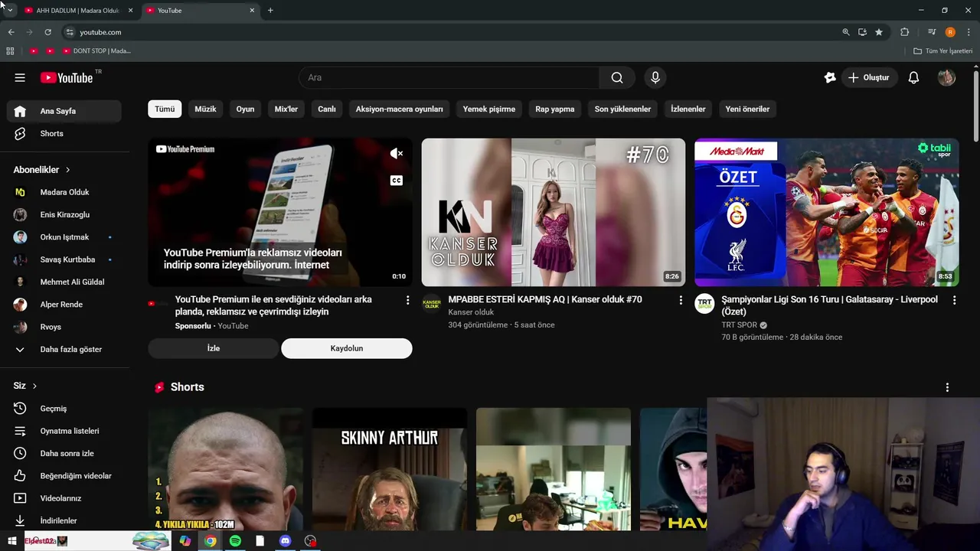Open Beğendiğim videolar list
Screen dimensions: 980x551
[64, 476]
